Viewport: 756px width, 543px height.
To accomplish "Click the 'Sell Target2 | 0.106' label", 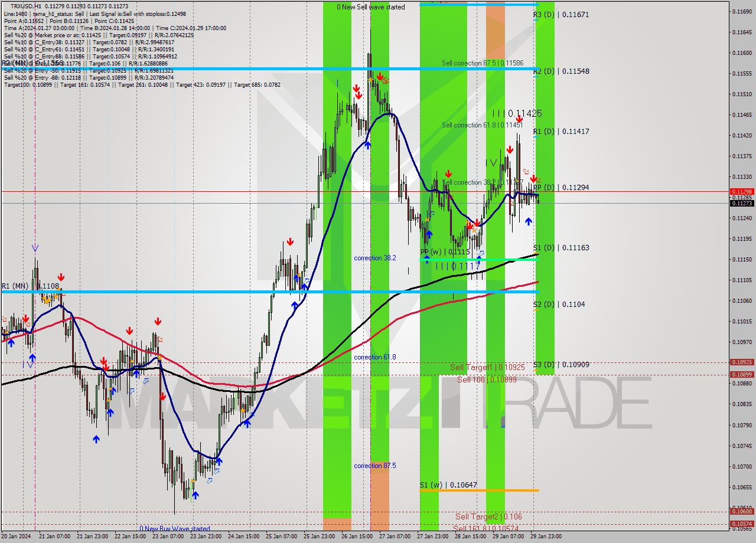I will tap(488, 516).
